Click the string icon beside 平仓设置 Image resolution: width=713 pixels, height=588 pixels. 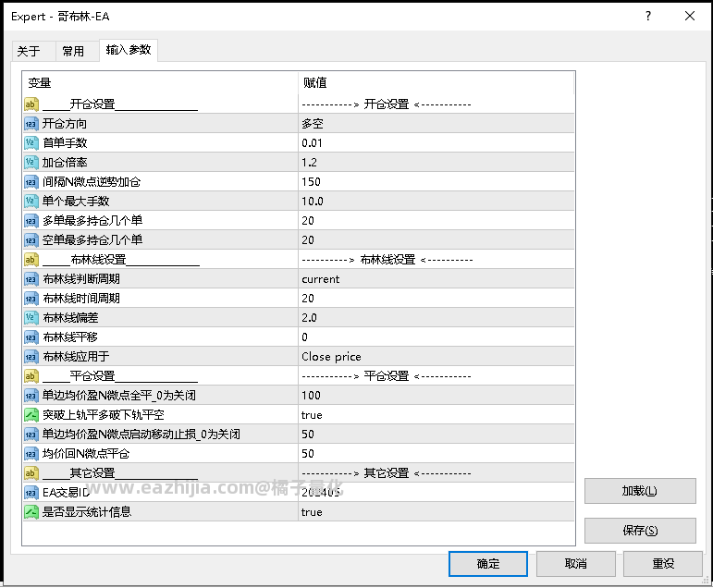31,376
